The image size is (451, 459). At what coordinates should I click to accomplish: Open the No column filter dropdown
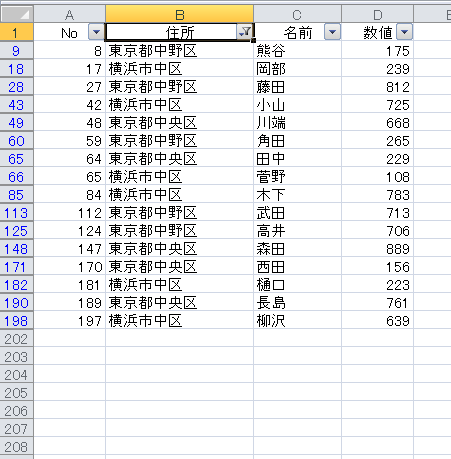96,32
